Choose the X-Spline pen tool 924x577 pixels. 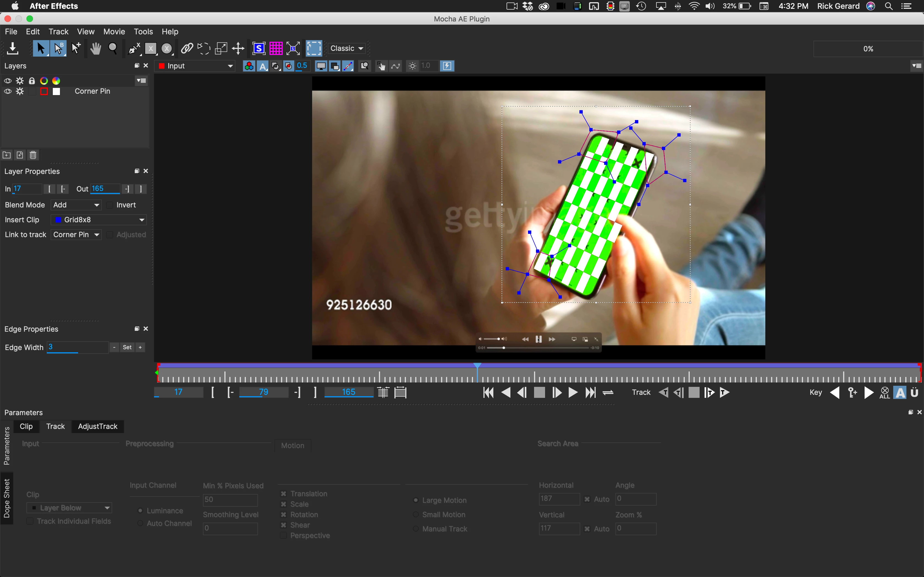coord(134,48)
